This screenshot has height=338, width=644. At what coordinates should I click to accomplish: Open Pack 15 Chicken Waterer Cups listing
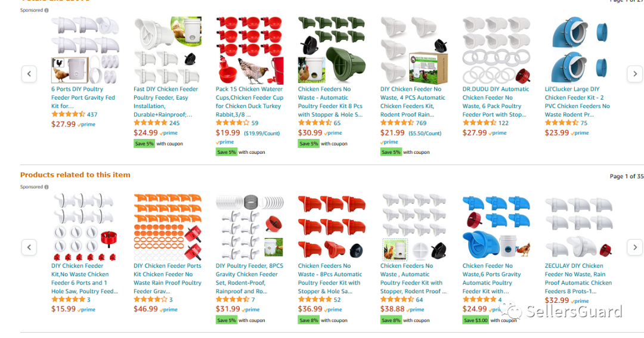[249, 101]
